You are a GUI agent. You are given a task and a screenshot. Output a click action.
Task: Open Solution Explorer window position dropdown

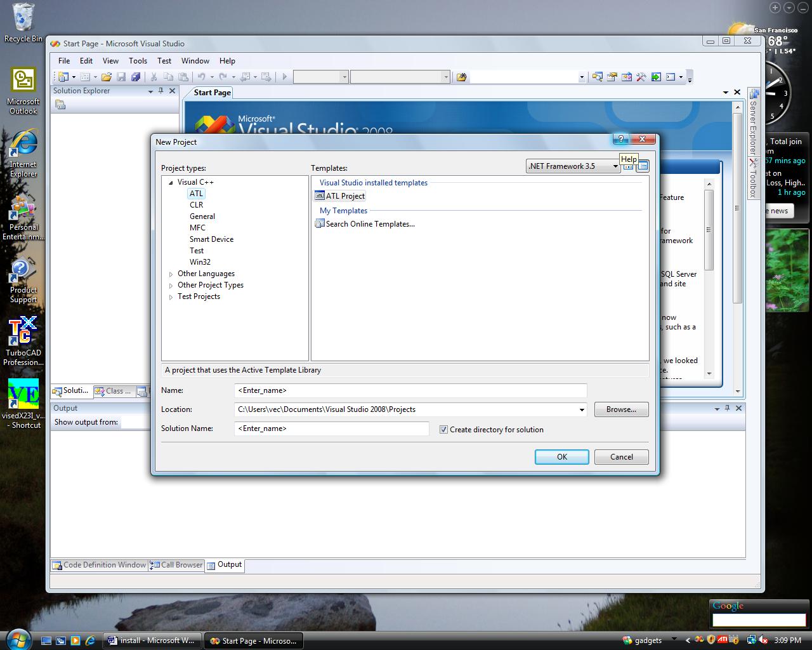point(151,91)
